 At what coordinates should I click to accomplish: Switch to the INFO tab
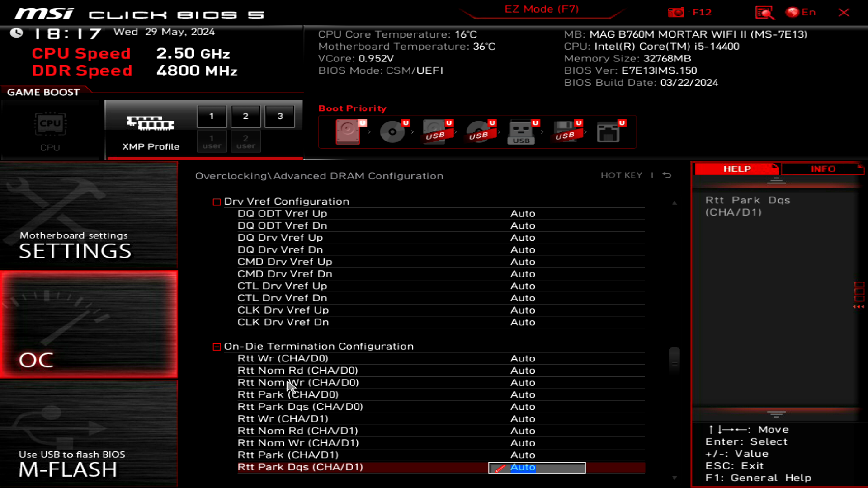click(823, 169)
